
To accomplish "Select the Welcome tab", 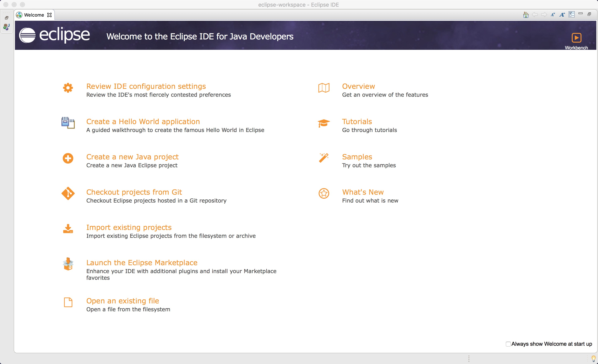I will (34, 15).
